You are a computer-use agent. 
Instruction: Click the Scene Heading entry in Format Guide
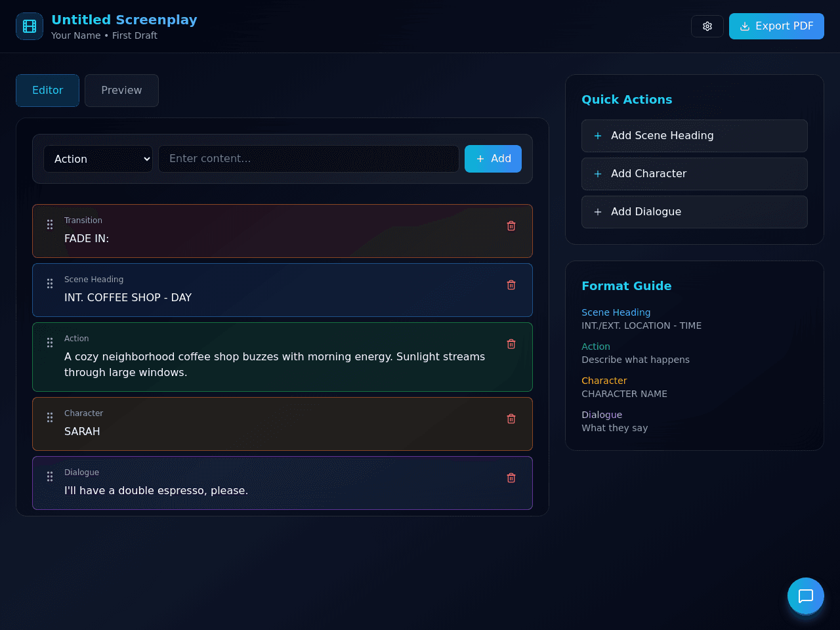point(616,312)
